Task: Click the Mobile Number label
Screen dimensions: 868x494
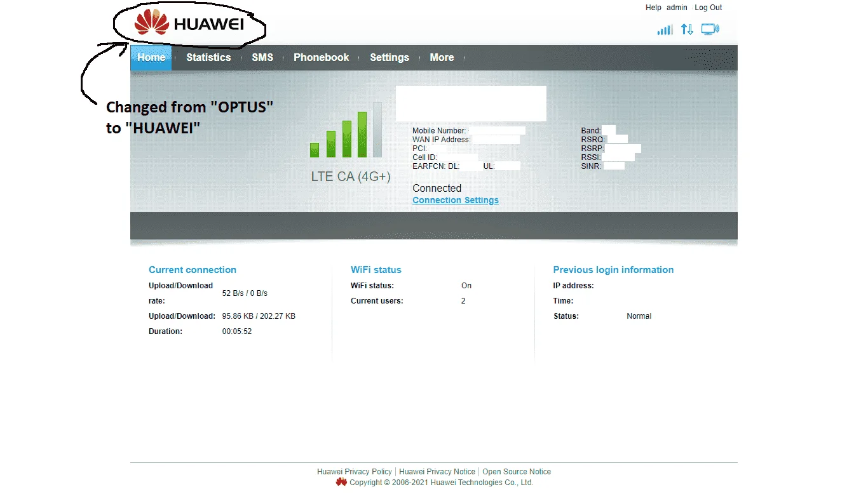Action: click(x=439, y=131)
